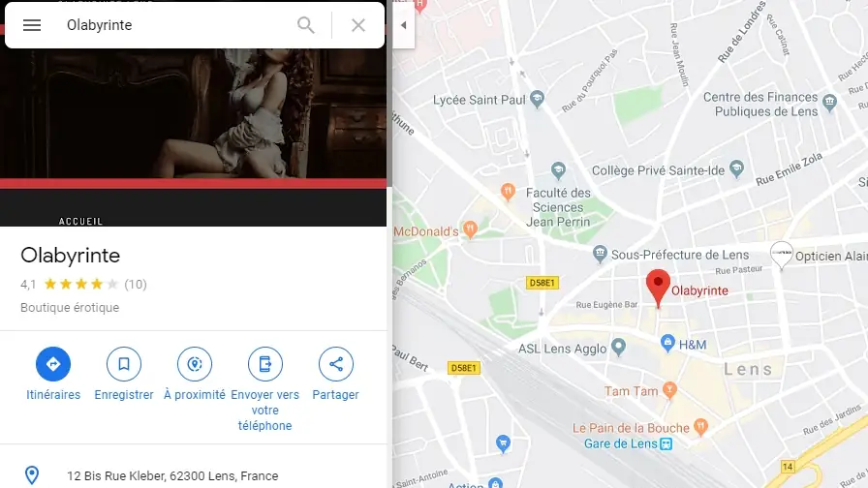The width and height of the screenshot is (868, 488).
Task: Select the shopping cart store marker
Action: (503, 443)
